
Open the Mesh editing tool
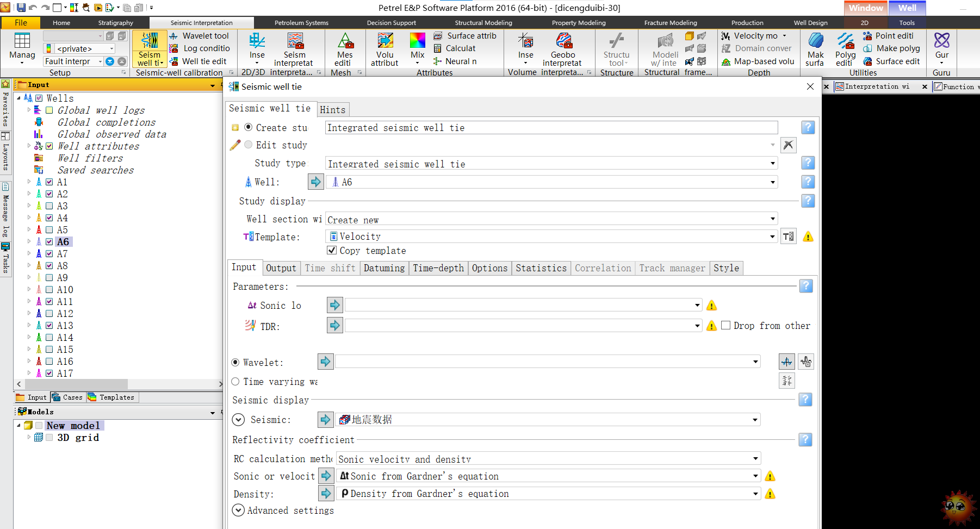345,49
